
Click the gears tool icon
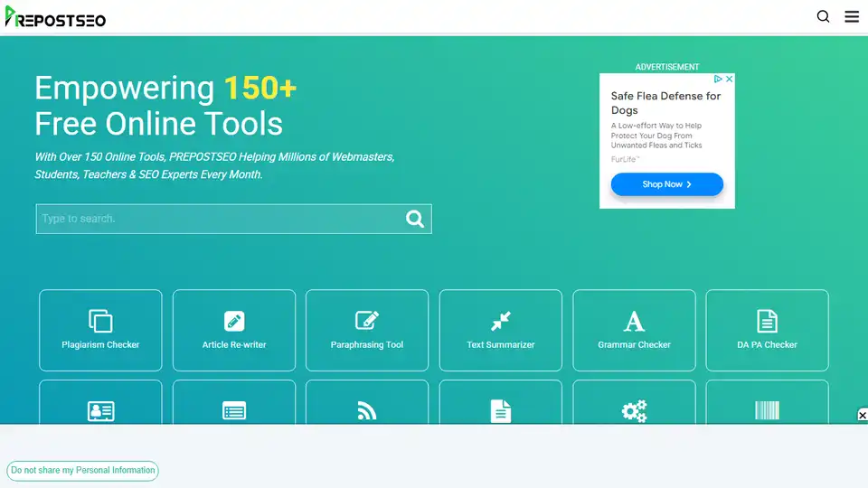(635, 411)
